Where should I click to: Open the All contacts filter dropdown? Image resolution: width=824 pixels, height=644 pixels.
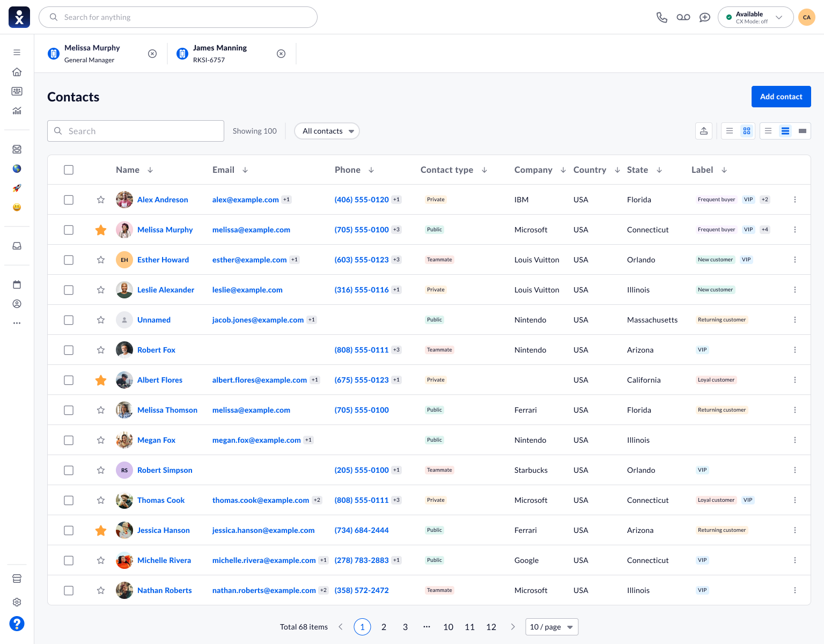[327, 131]
